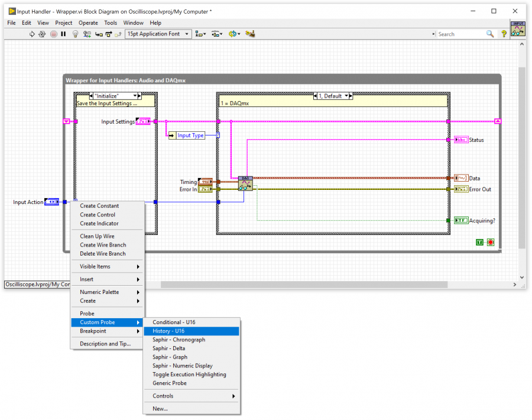The width and height of the screenshot is (532, 420).
Task: Click the Clean Up Diagram broom icon
Action: click(250, 34)
